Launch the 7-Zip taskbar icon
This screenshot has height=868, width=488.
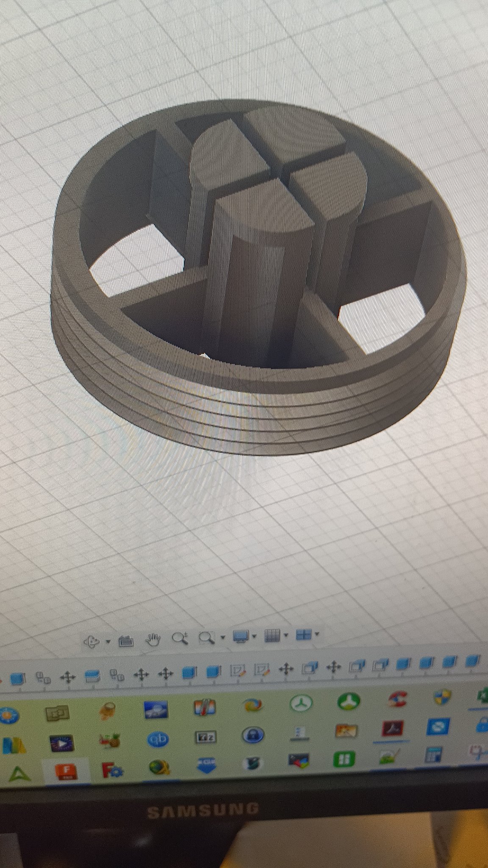[205, 737]
